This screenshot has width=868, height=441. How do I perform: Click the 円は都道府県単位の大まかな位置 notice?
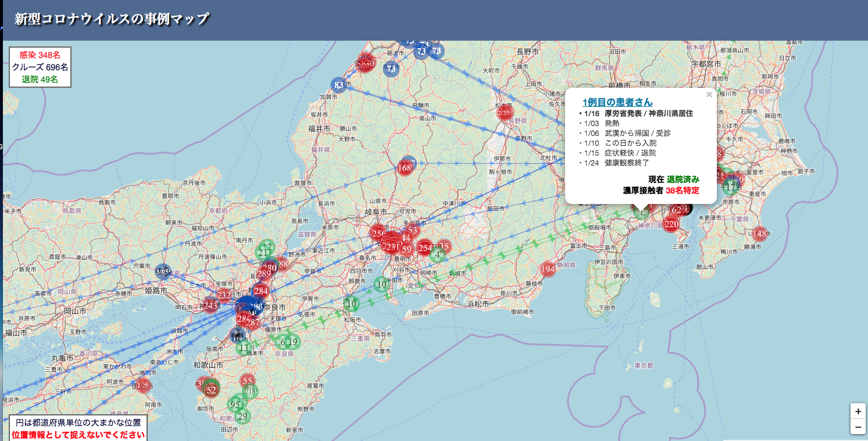click(x=78, y=422)
